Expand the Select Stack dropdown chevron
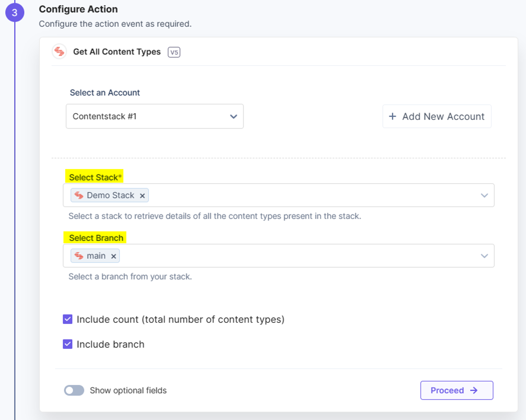Screen dimensions: 526x420 (484, 195)
